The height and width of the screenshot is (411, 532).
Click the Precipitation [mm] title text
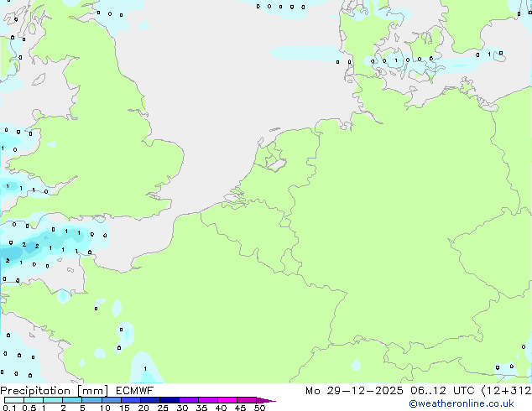54,391
